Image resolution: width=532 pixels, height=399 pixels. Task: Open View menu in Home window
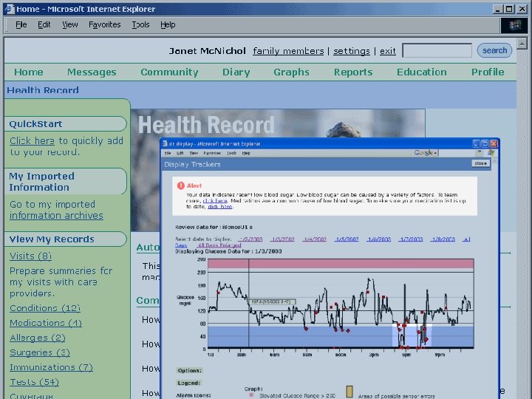[x=70, y=25]
